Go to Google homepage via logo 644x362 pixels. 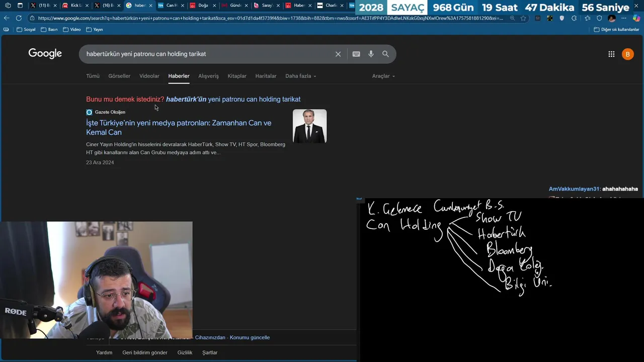(45, 54)
